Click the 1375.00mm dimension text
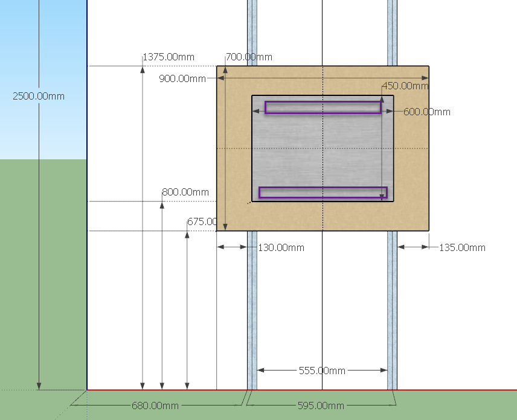Image resolution: width=517 pixels, height=420 pixels. click(x=169, y=56)
